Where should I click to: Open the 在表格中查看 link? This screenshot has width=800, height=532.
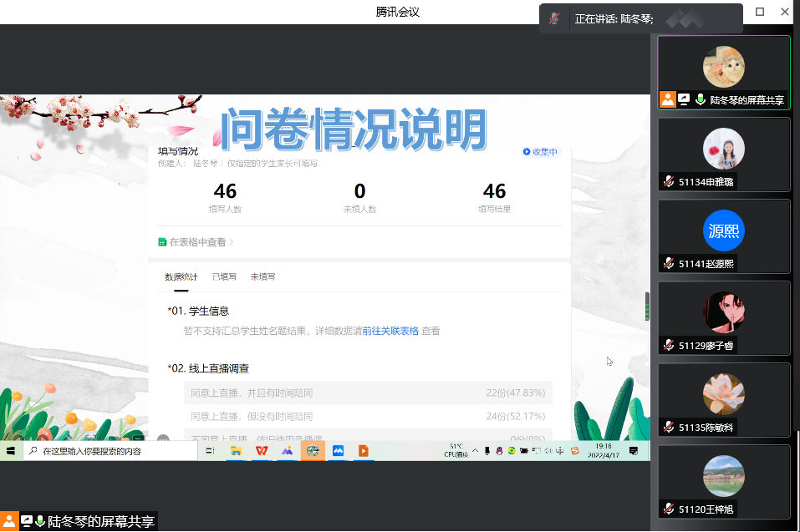196,242
